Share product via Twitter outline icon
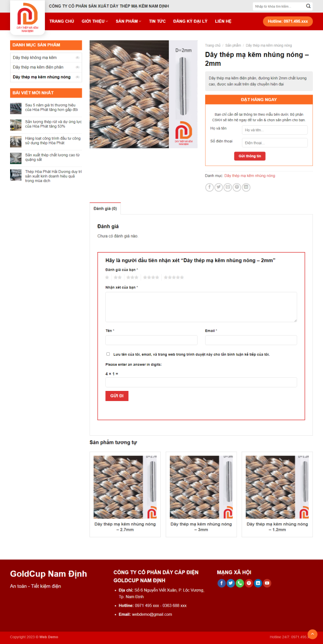 click(x=219, y=187)
